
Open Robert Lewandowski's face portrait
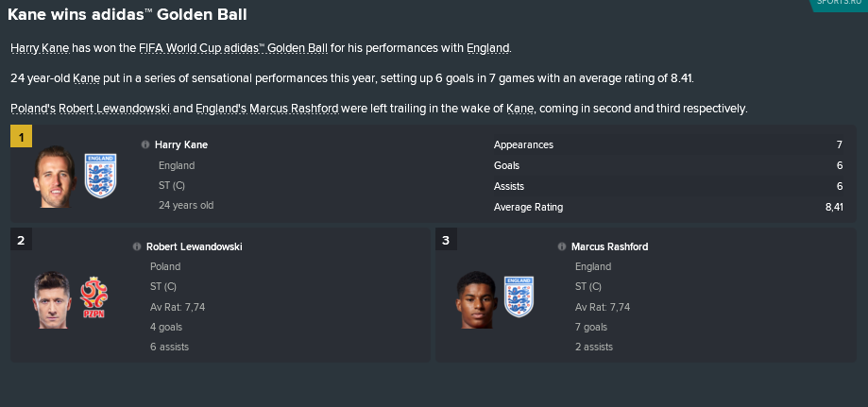(51, 299)
